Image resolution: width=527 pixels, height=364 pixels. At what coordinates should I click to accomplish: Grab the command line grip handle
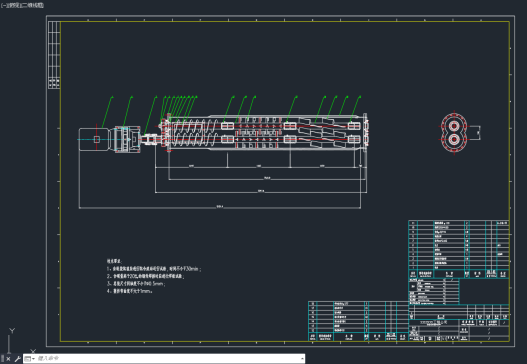pos(2,359)
